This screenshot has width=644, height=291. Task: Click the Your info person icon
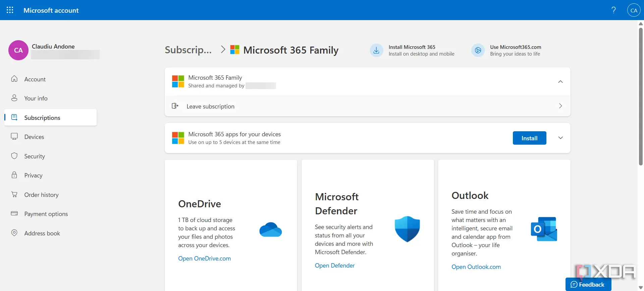tap(14, 98)
